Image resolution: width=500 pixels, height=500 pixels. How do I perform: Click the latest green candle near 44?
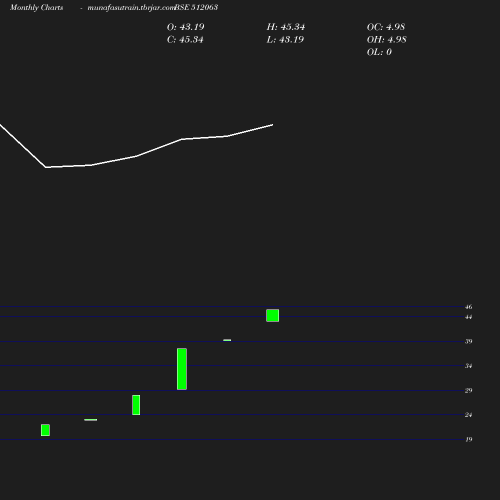click(x=273, y=315)
